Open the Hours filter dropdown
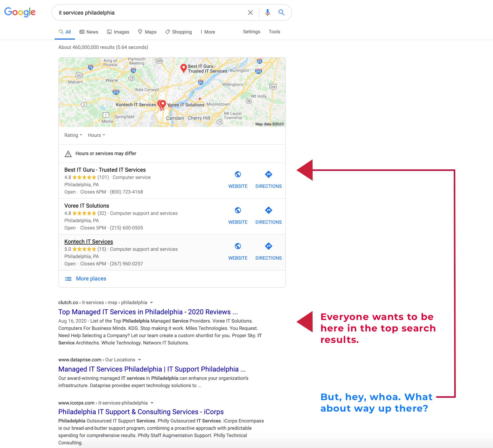Viewport: 493px width, 448px height. tap(96, 135)
